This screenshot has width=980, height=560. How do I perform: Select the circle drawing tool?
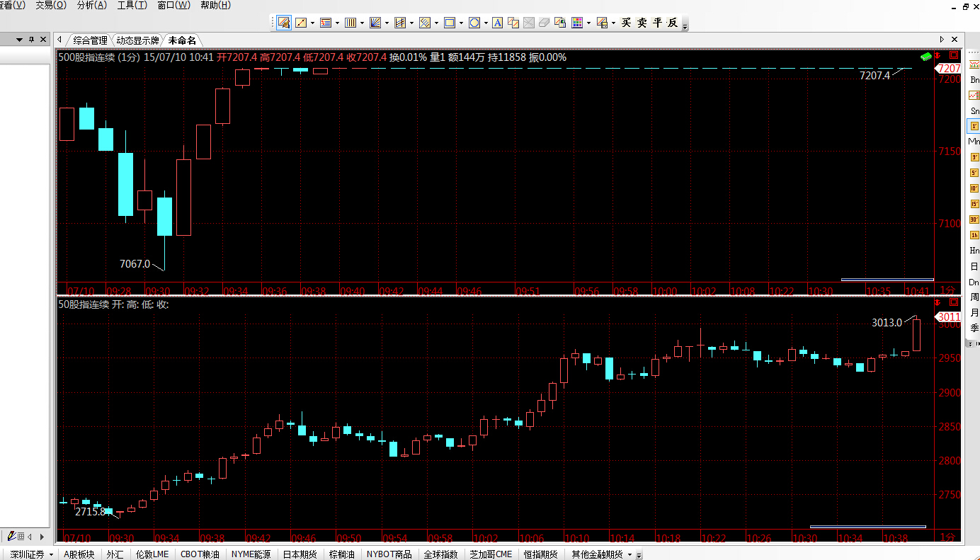coord(474,23)
